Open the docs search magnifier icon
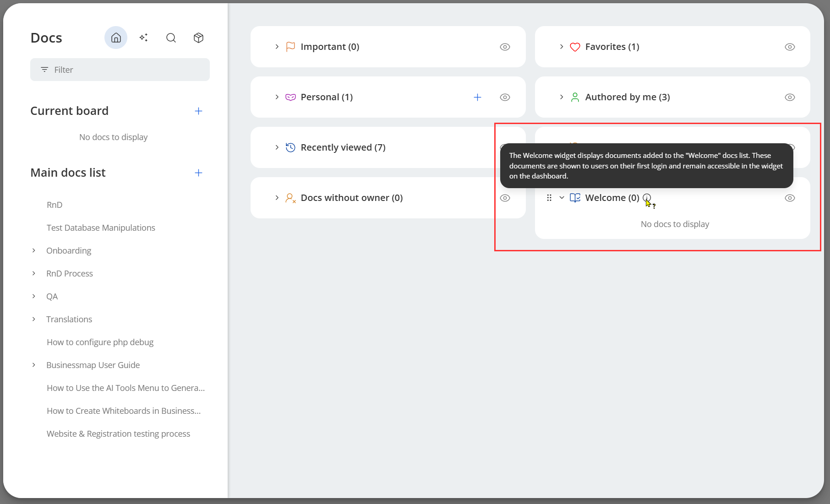830x504 pixels. [x=171, y=38]
